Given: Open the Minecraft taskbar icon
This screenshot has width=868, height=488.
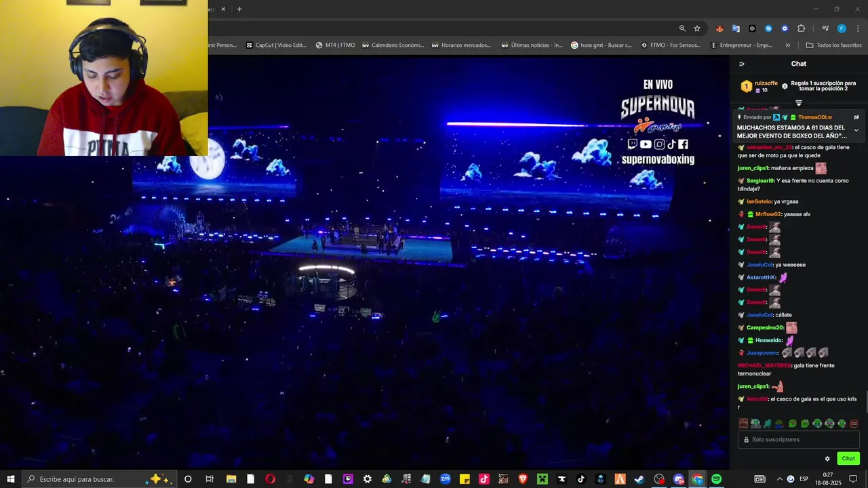Looking at the screenshot, I should (542, 479).
